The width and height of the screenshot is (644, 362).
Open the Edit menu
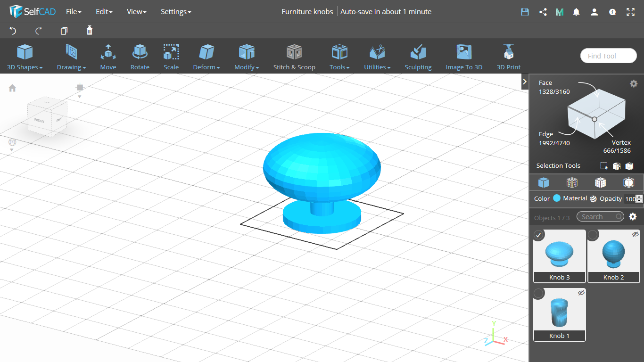pos(104,12)
